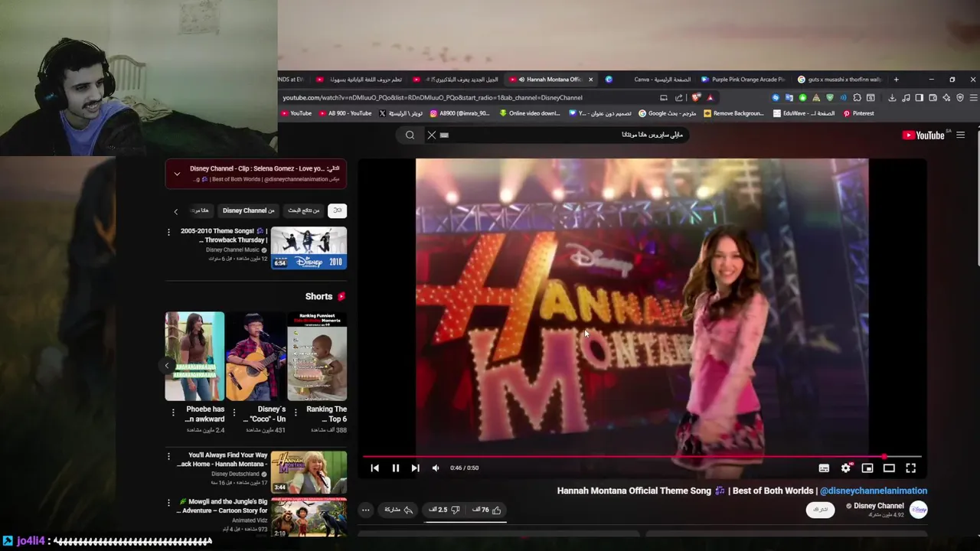The height and width of the screenshot is (551, 980).
Task: Click the Brave shields icon in address bar
Action: click(695, 97)
